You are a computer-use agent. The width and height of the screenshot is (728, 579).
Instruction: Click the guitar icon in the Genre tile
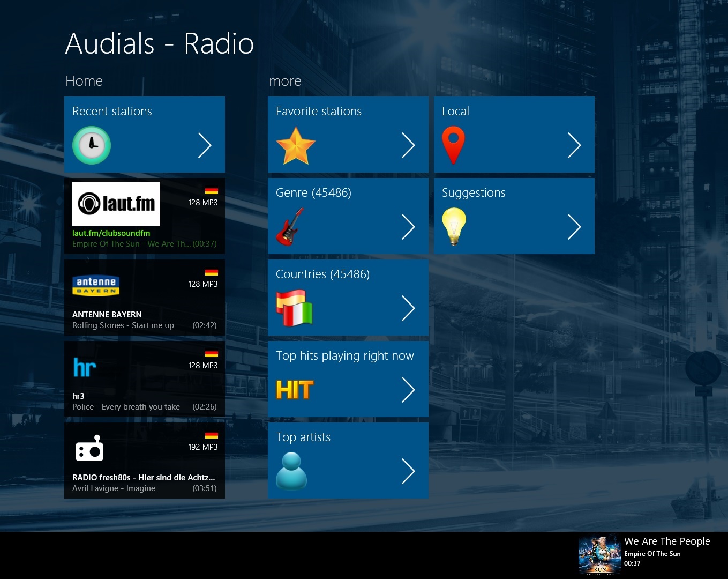click(289, 226)
